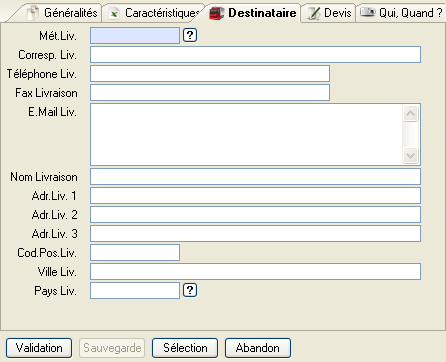Open help lookup beside Mét.Liv. field
Screen dimensions: 446x362
click(x=190, y=35)
